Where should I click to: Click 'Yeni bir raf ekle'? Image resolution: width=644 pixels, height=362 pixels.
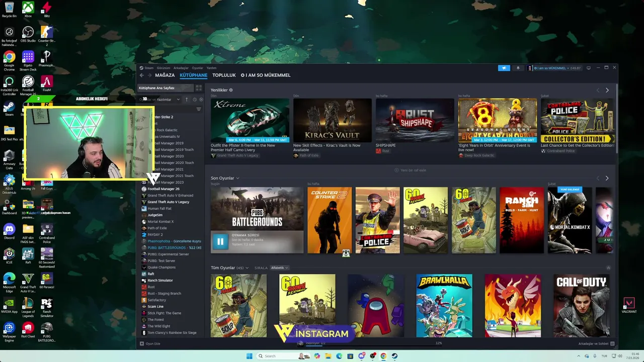point(410,170)
